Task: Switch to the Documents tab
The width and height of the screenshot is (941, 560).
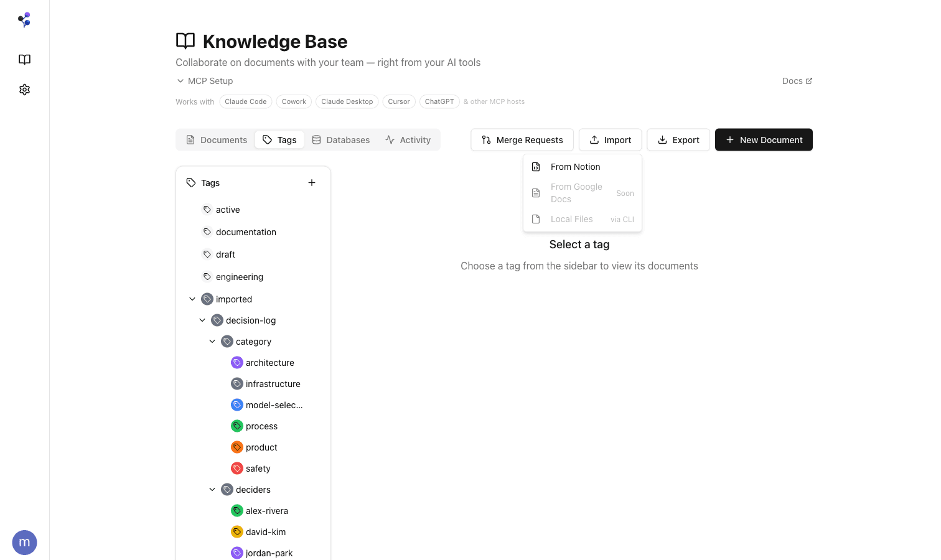Action: (x=216, y=139)
